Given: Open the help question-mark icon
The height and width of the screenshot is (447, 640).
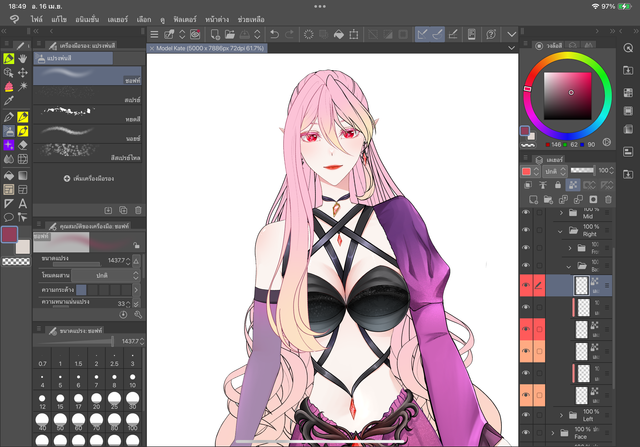Looking at the screenshot, I should (x=491, y=34).
